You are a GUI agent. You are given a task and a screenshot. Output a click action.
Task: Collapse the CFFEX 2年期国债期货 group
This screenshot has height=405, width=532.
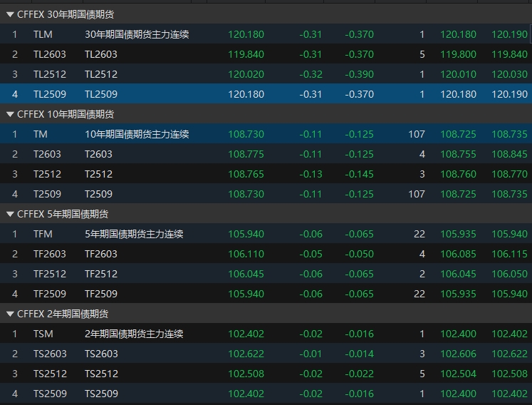point(10,314)
